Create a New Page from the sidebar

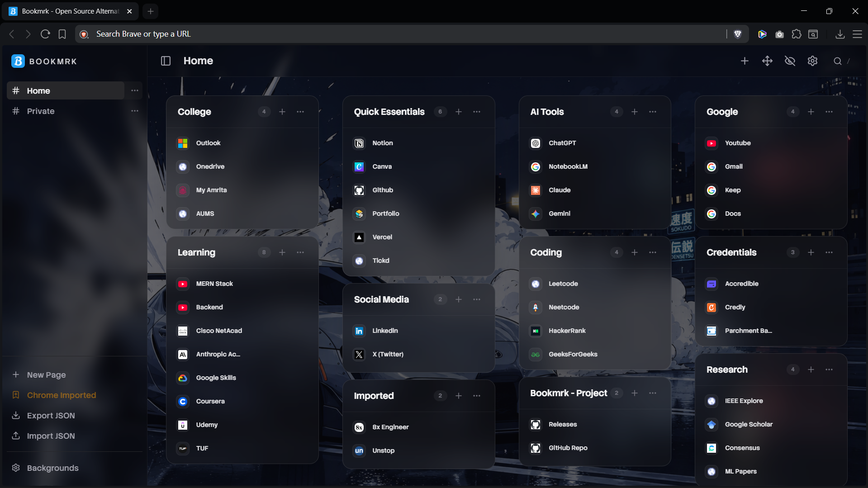point(39,374)
